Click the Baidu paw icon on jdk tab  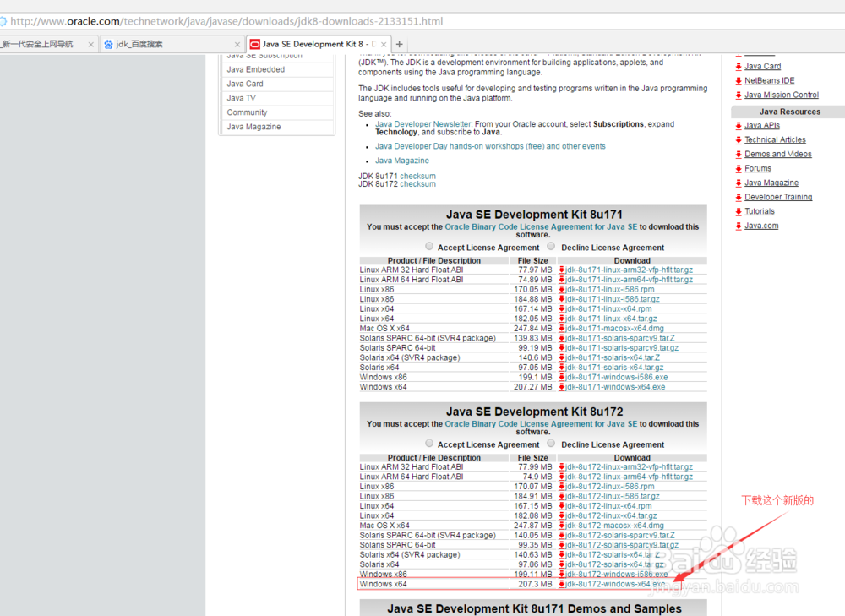click(x=109, y=44)
